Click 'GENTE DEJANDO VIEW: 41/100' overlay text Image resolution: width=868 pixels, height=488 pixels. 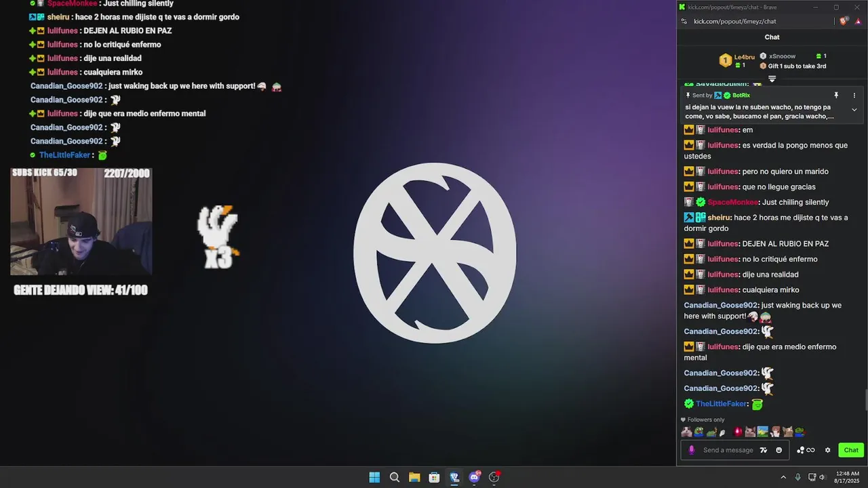(x=81, y=290)
